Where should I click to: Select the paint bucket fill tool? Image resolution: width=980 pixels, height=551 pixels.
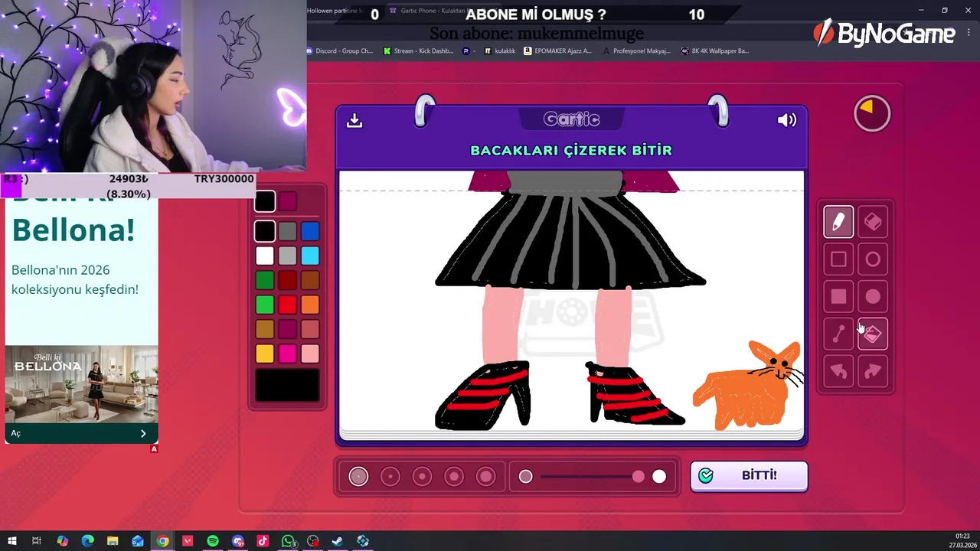tap(873, 334)
